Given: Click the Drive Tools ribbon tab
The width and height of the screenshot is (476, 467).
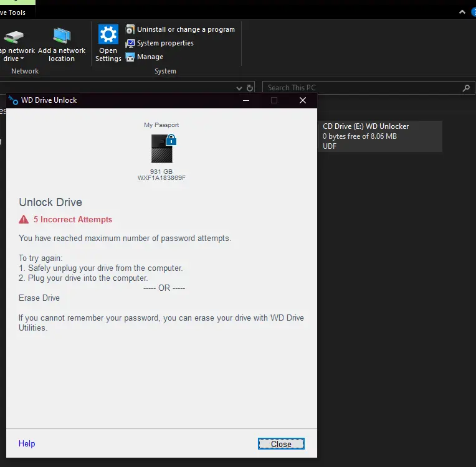Looking at the screenshot, I should coord(14,12).
